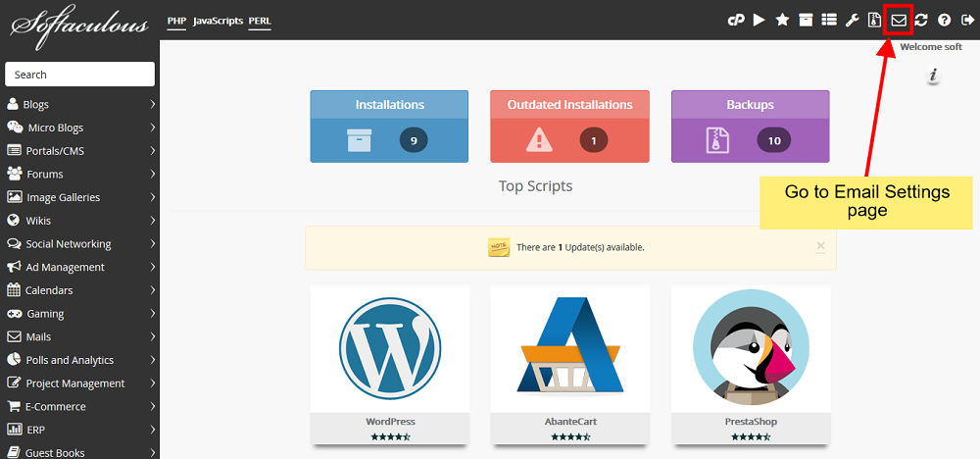Expand the E-Commerce category arrow
Viewport: 980px width, 459px height.
tap(153, 406)
